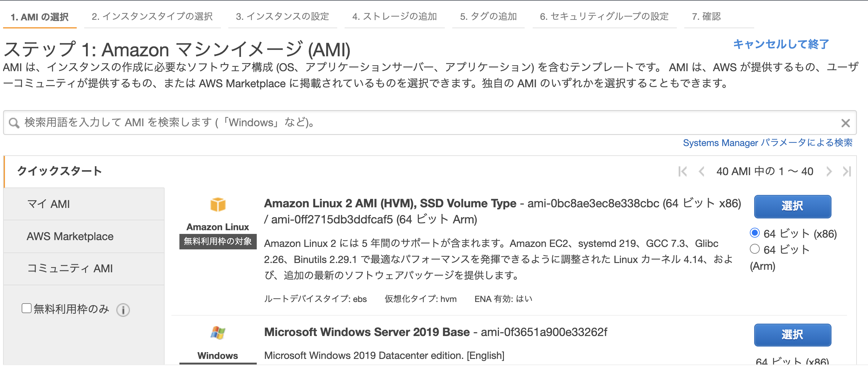This screenshot has width=868, height=388.
Task: Open the マイ AMI sidebar section
Action: [x=84, y=204]
